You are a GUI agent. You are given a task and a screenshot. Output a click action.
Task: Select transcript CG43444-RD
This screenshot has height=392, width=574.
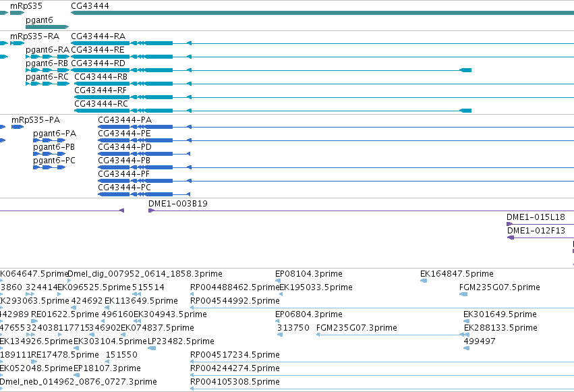tap(98, 63)
